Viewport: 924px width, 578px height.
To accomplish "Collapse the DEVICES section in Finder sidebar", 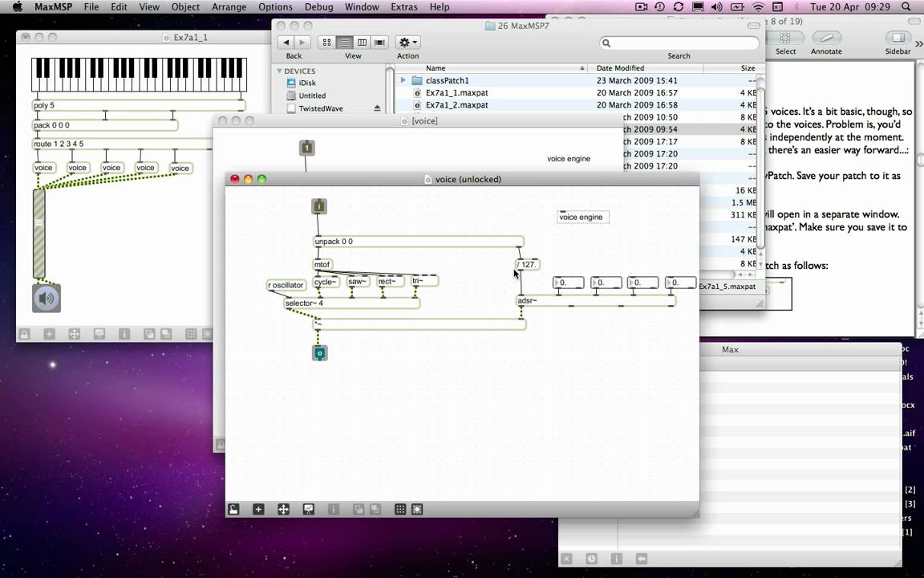I will tap(279, 71).
